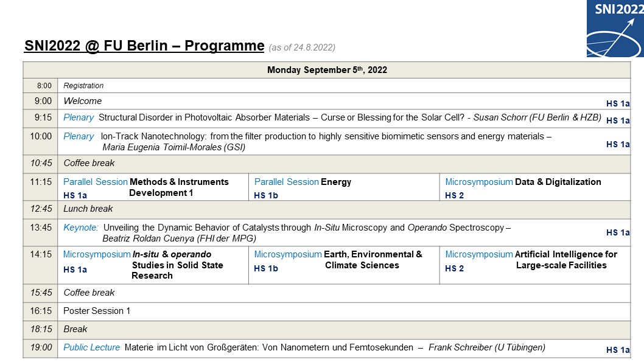Click 'HS 1a' in the 9:15 row

(618, 120)
